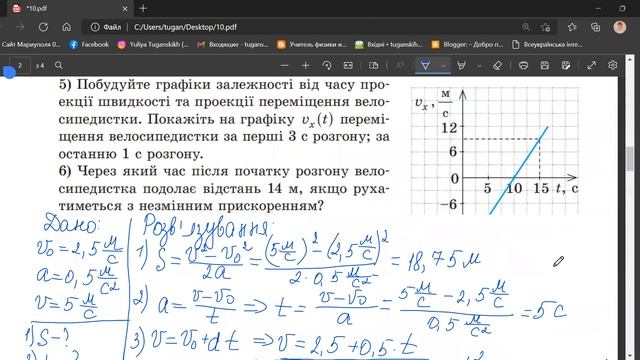
Task: Go to the browser home page
Action: pyautogui.click(x=67, y=27)
